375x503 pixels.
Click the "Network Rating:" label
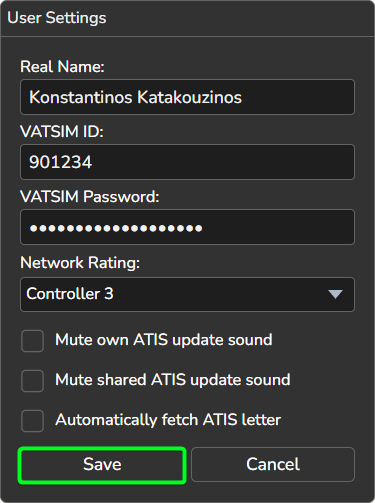click(x=80, y=263)
